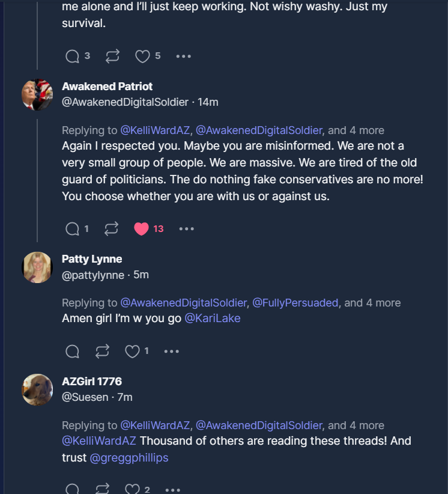This screenshot has width=448, height=494.
Task: Open three-dot menu on the top post
Action: [x=183, y=56]
